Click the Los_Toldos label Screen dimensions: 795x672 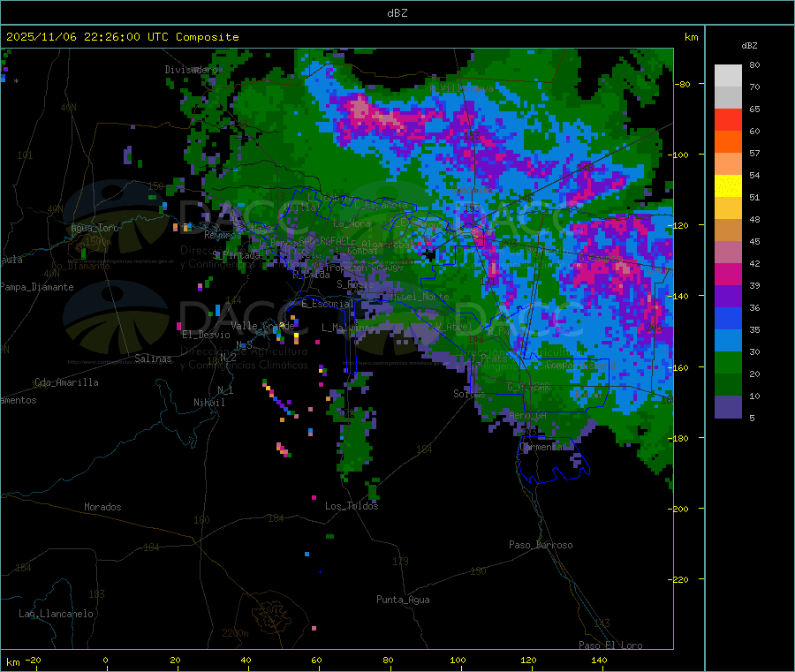click(x=352, y=506)
